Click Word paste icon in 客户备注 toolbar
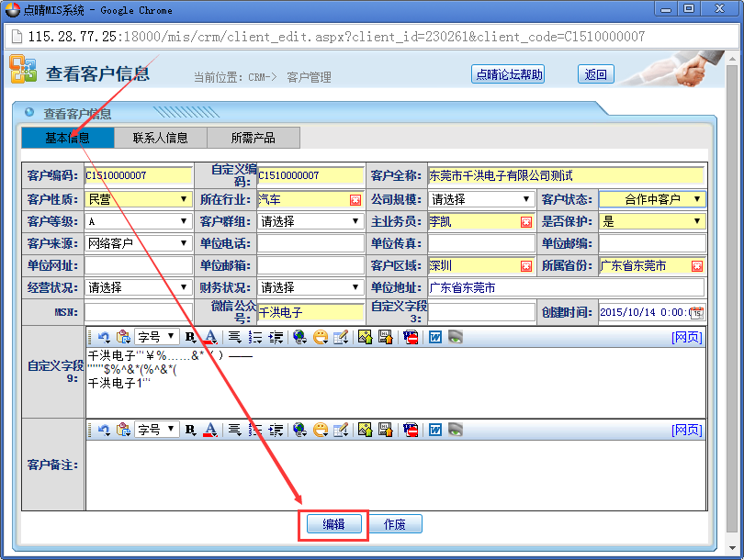This screenshot has width=744, height=560. pos(434,430)
